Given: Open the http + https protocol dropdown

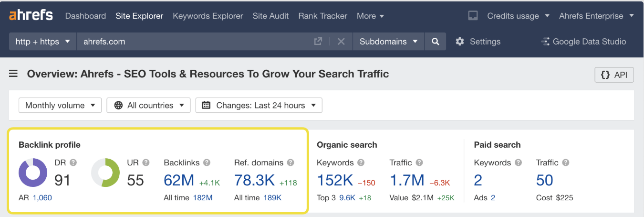Looking at the screenshot, I should pos(42,42).
